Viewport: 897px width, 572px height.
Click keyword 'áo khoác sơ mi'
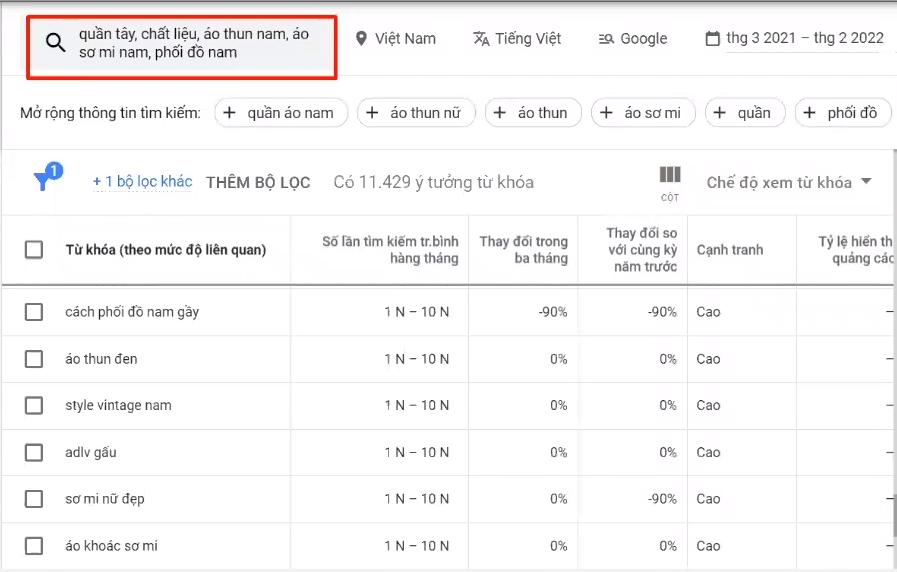(x=112, y=546)
